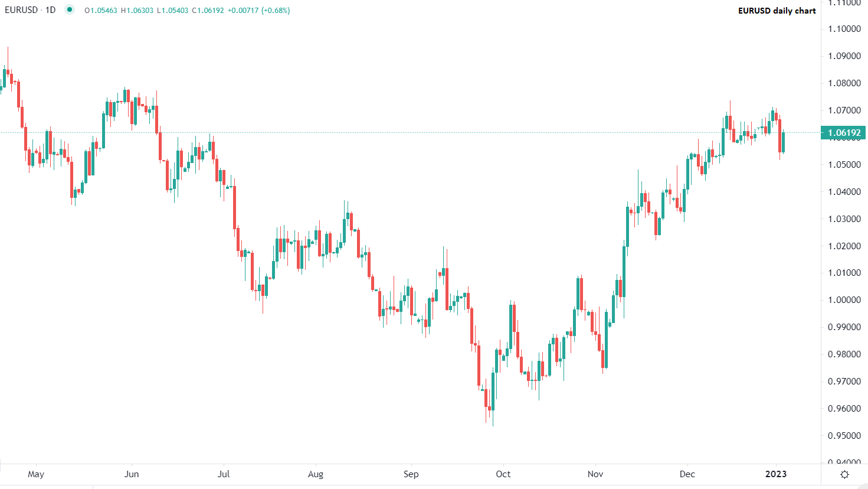Click the high value H1.06303
Screen dimensions: 868x489
[x=137, y=11]
